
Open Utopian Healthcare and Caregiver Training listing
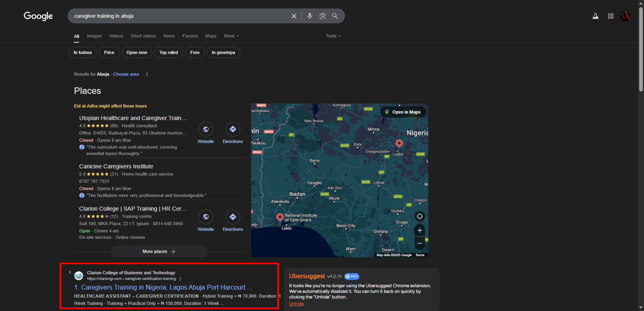133,118
